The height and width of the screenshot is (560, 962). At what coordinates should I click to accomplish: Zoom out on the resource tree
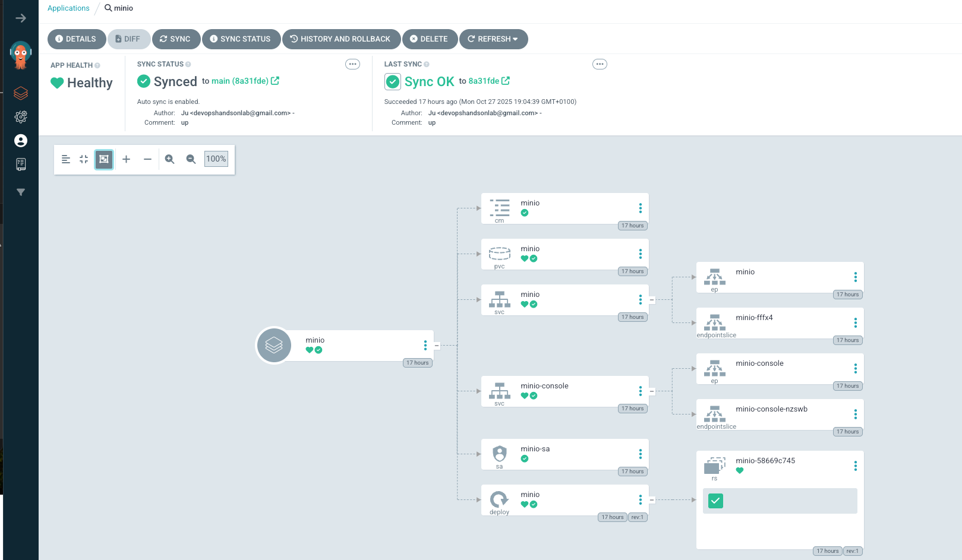[191, 159]
